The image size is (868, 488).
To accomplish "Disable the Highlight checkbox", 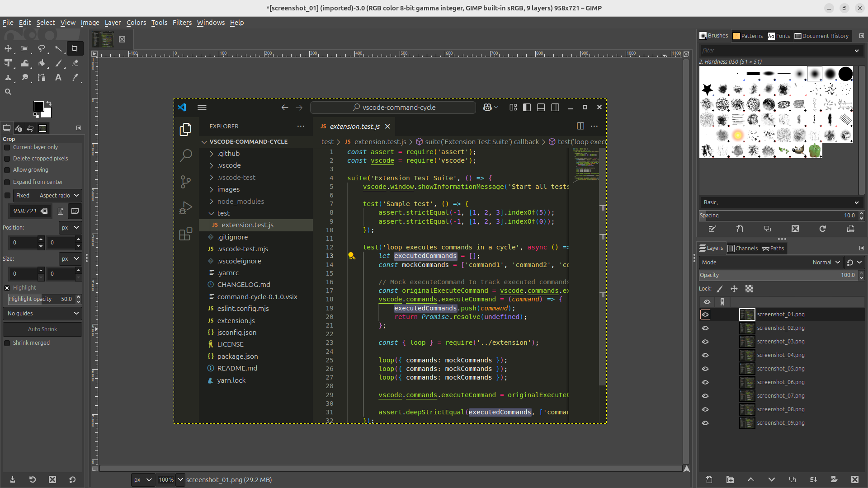I will click(x=7, y=288).
